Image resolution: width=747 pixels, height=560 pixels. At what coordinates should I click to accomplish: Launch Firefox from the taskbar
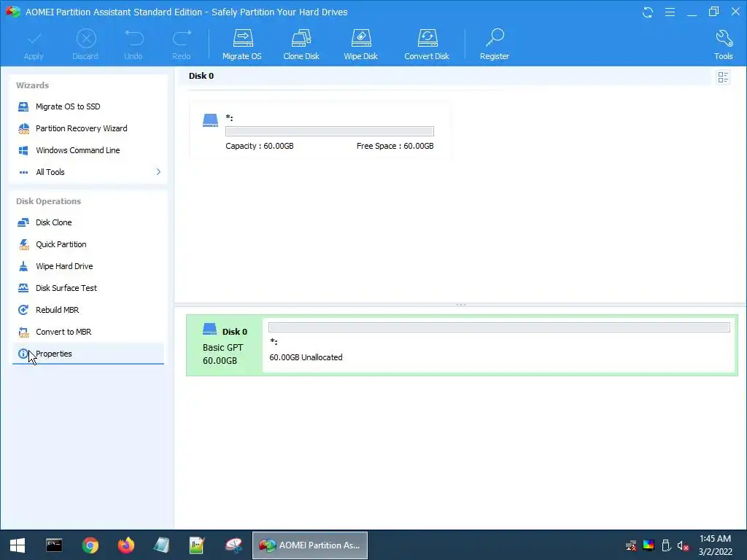point(126,545)
